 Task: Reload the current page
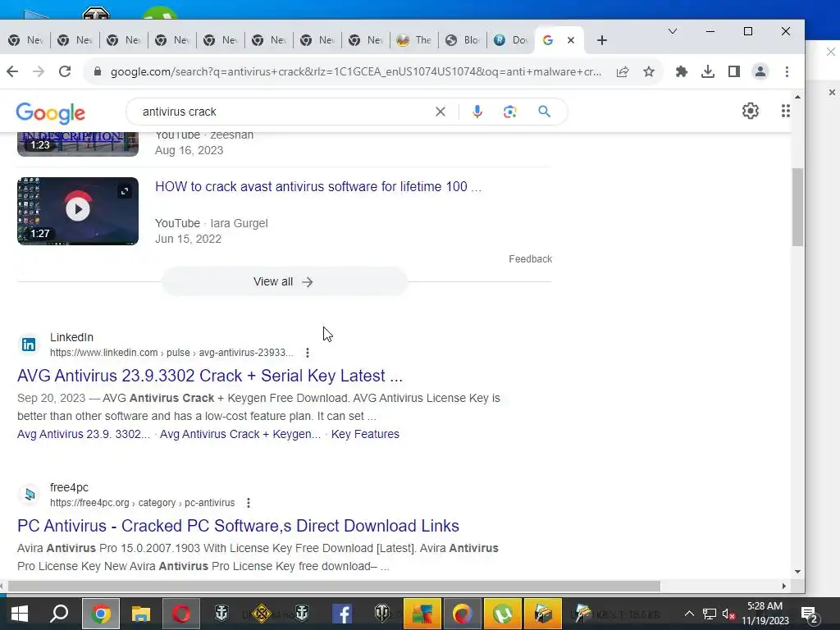pos(65,71)
